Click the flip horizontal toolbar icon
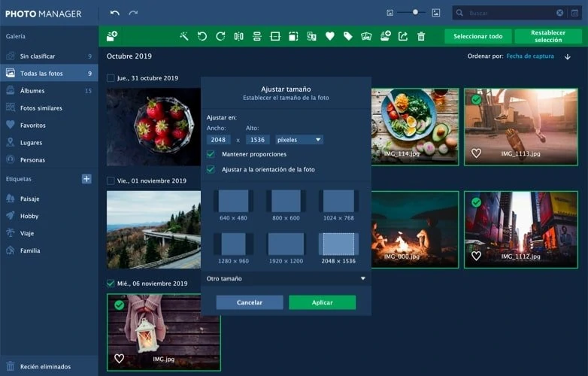This screenshot has width=588, height=376. click(238, 36)
